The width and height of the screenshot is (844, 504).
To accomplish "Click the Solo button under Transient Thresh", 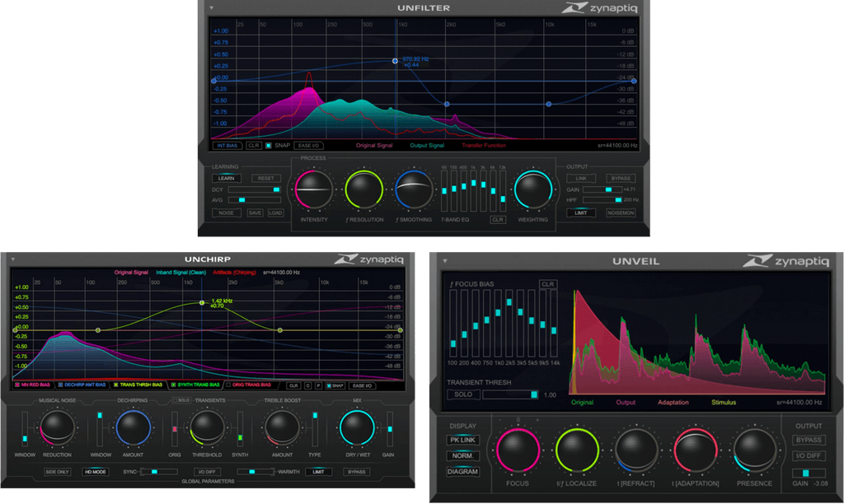I will click(x=463, y=394).
